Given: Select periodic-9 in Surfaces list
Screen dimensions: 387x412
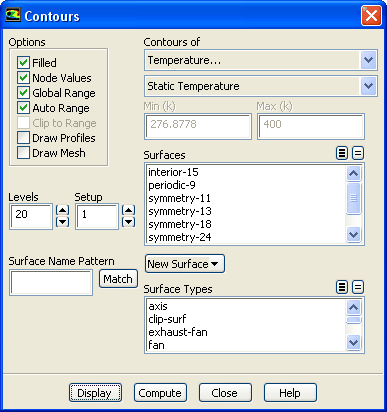Looking at the screenshot, I should [246, 185].
